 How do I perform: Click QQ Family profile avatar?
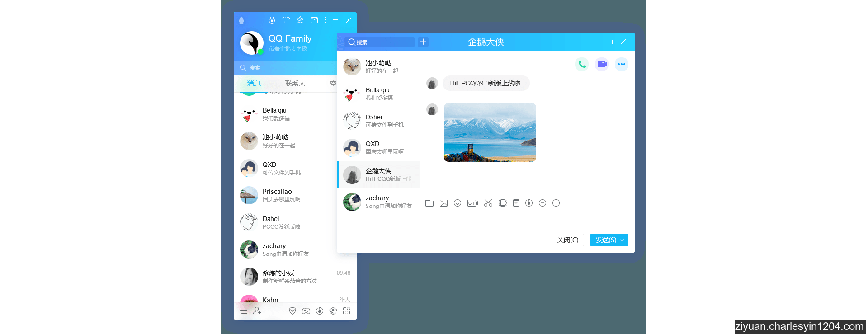point(252,43)
